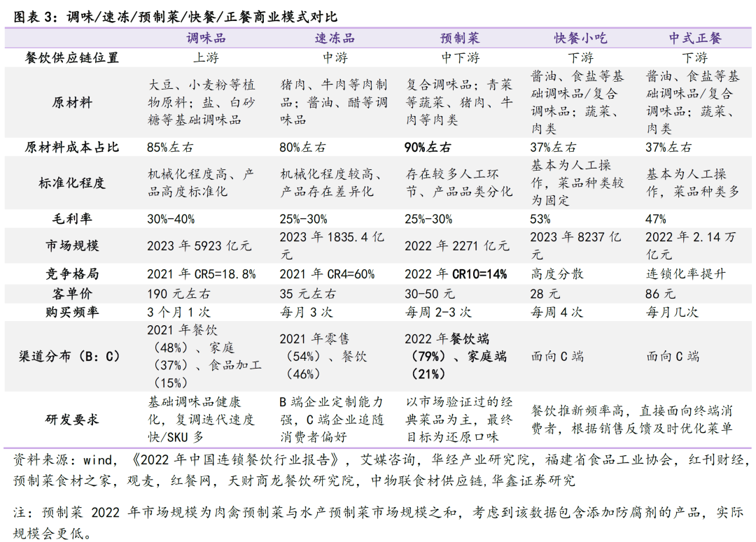Select the 研发要求 row label
This screenshot has width=756, height=542.
(72, 420)
